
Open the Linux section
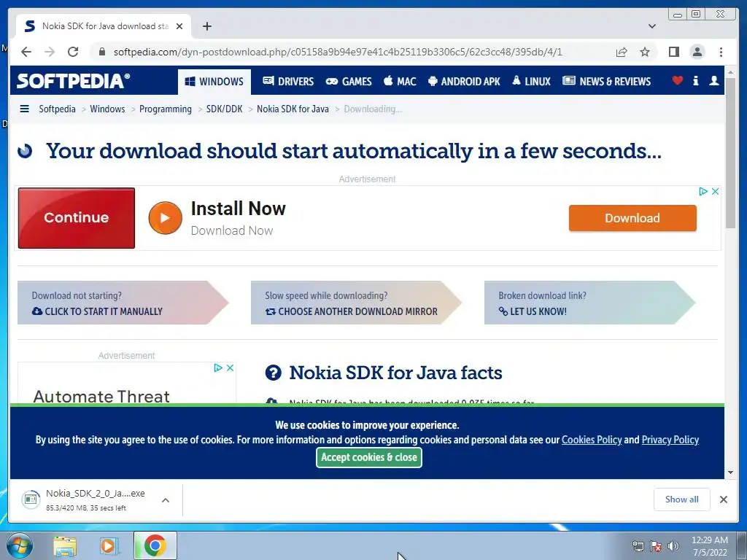tap(531, 82)
